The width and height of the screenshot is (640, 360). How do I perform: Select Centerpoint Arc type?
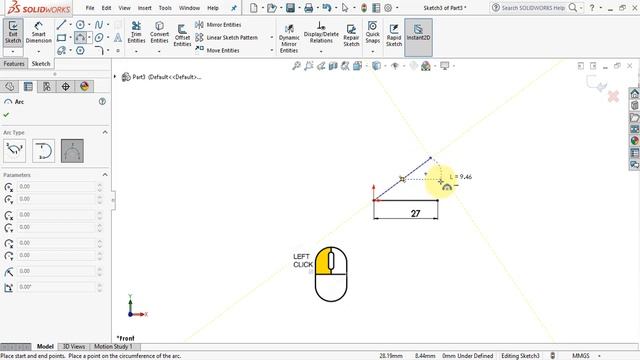14,151
